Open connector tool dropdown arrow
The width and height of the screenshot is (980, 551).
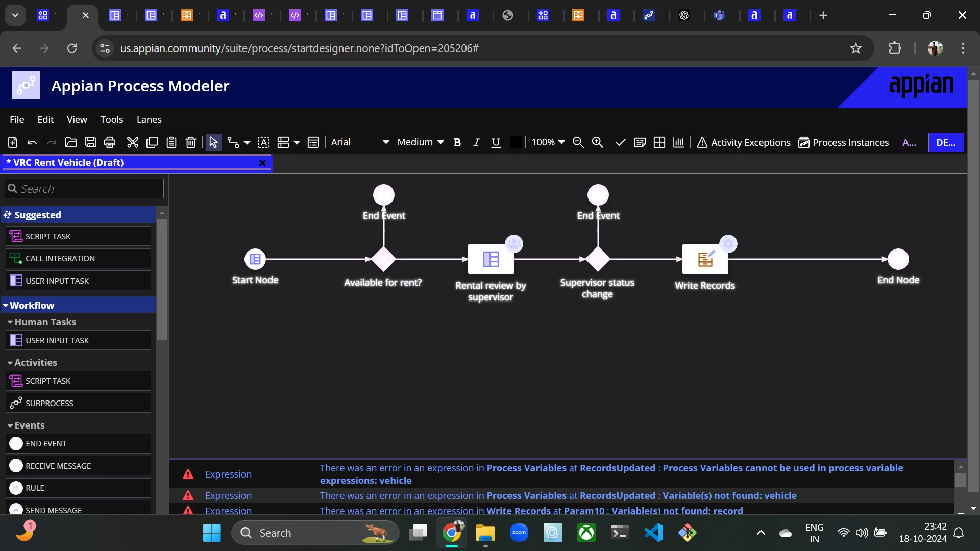click(247, 142)
